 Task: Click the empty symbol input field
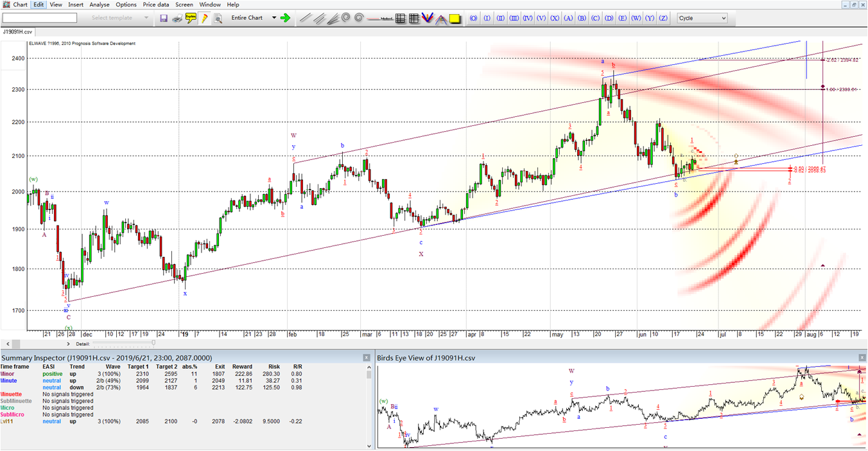coord(40,18)
